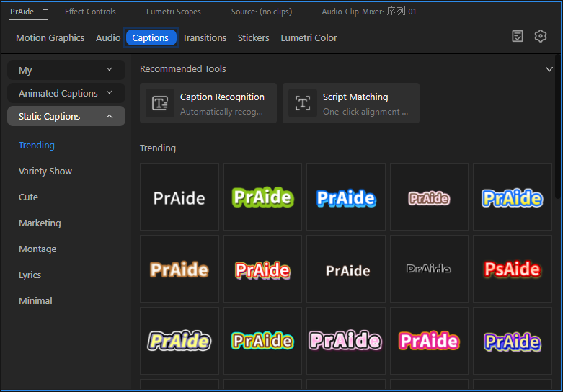Choose the red glowing PsAide caption style
The image size is (563, 392).
(513, 269)
